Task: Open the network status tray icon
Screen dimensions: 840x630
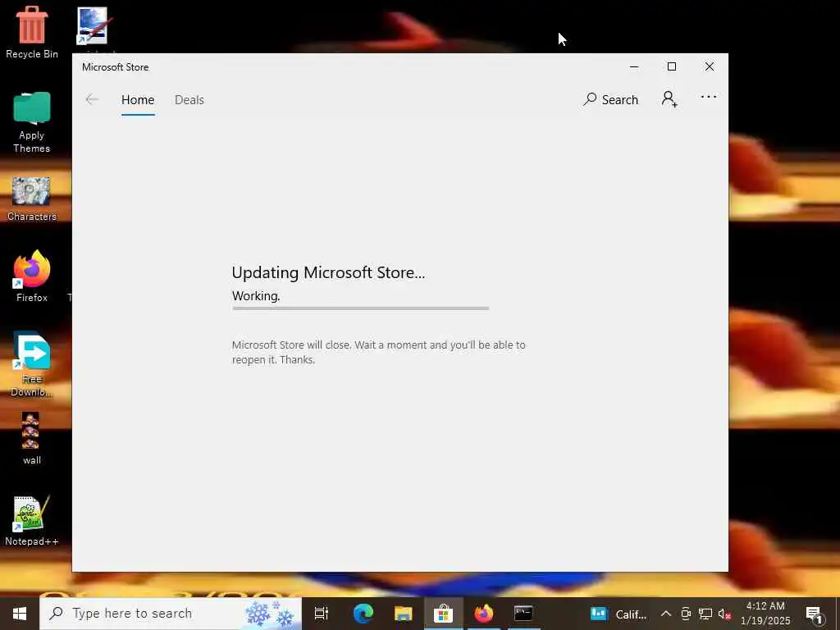Action: 705,614
